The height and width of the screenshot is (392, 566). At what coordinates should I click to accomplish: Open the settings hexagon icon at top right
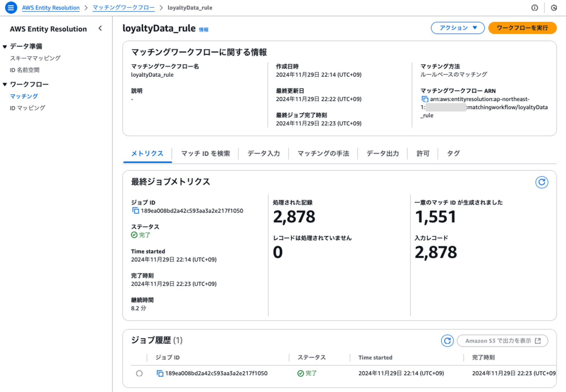(554, 8)
